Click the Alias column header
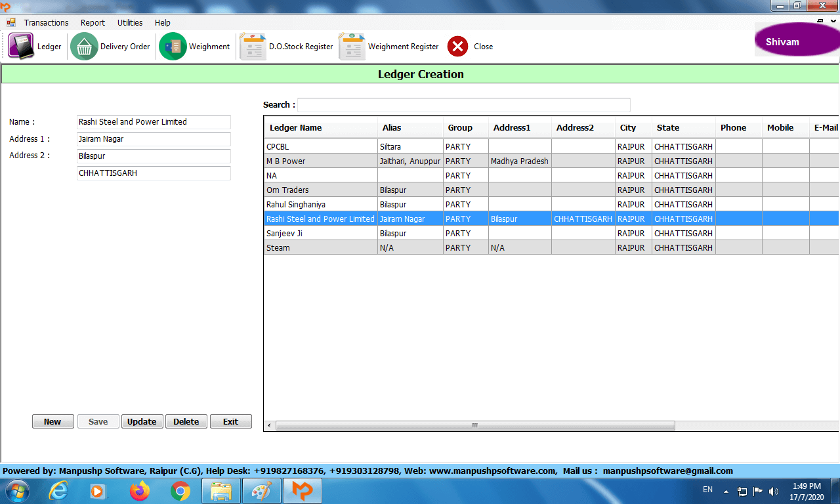The image size is (840, 504). (410, 128)
